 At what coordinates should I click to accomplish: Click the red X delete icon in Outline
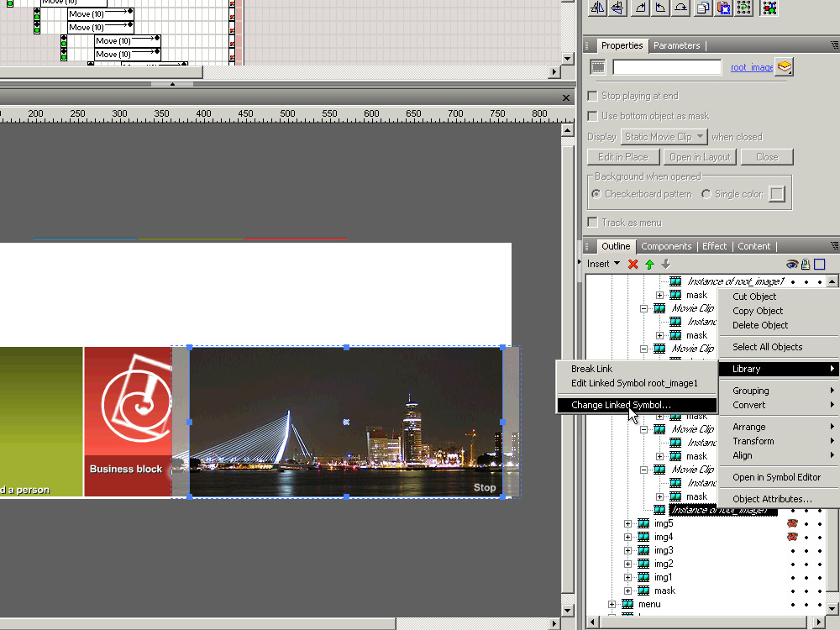coord(633,264)
